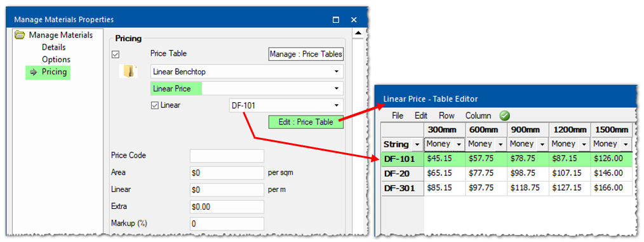This screenshot has width=644, height=242.
Task: Click cell $65.15
Action: 445,174
